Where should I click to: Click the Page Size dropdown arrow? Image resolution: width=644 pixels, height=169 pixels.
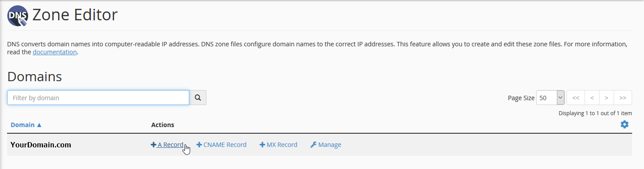pyautogui.click(x=560, y=98)
